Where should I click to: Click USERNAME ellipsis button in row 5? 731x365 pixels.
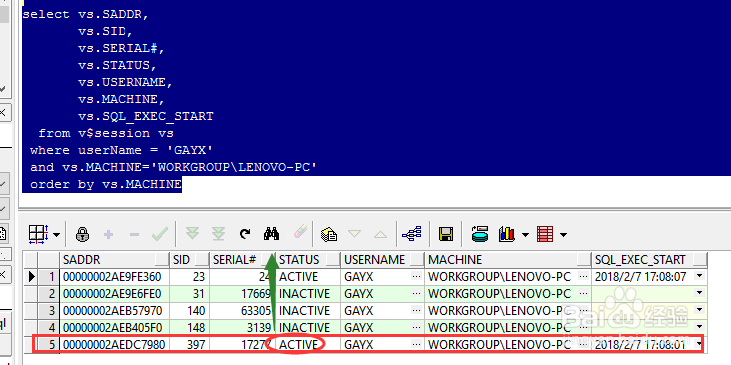pyautogui.click(x=416, y=344)
